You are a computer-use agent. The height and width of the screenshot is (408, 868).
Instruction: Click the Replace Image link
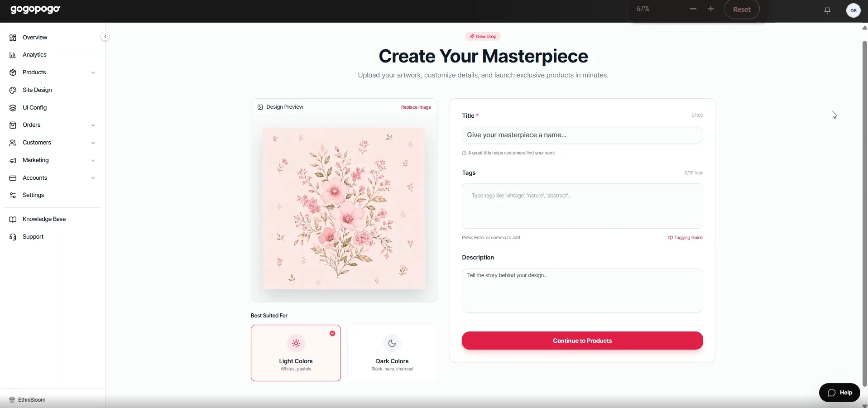point(416,107)
